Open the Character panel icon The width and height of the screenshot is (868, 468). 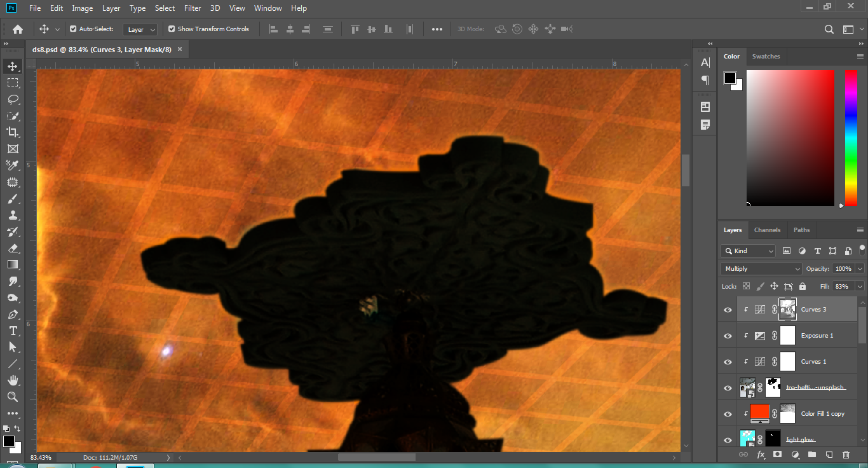pyautogui.click(x=705, y=62)
